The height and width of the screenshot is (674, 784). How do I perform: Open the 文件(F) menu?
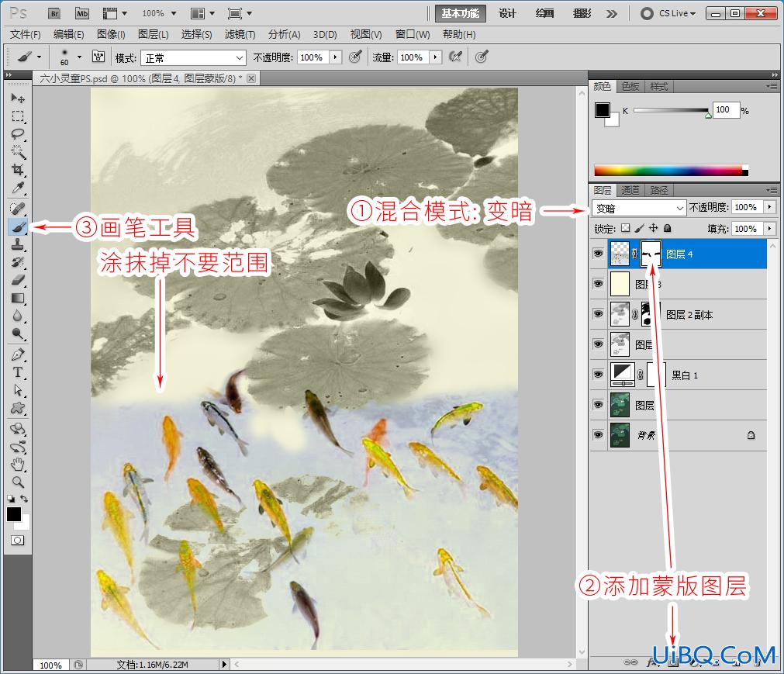[26, 34]
